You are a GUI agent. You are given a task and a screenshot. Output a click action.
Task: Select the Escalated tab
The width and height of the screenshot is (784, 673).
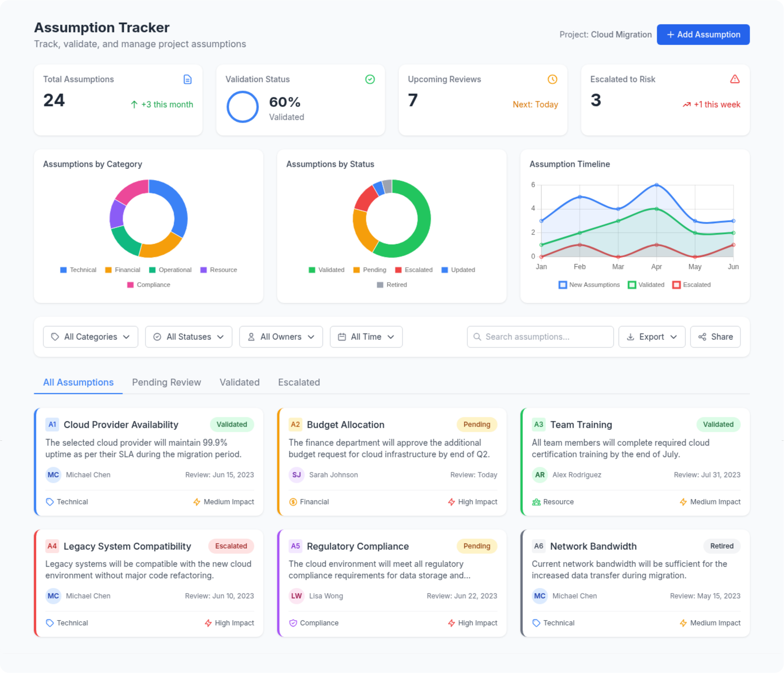point(299,383)
